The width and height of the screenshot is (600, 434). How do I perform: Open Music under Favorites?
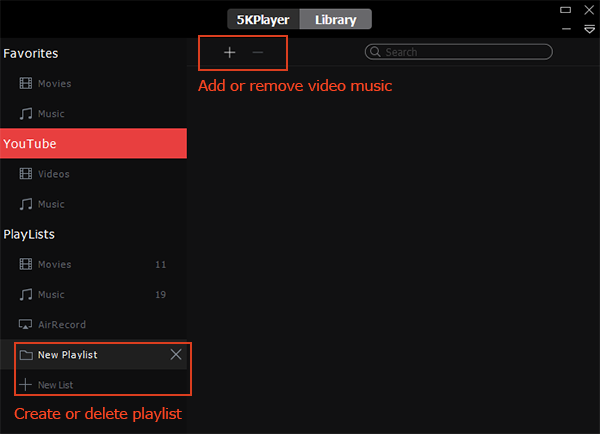(x=93, y=114)
